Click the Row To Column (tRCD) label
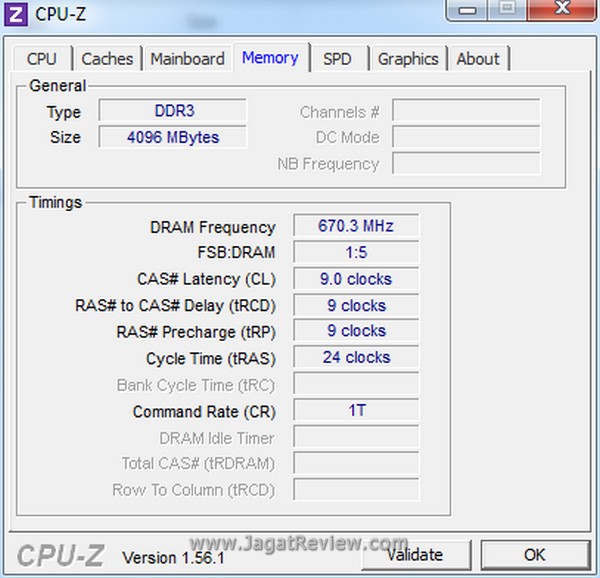The width and height of the screenshot is (600, 578). click(x=194, y=490)
